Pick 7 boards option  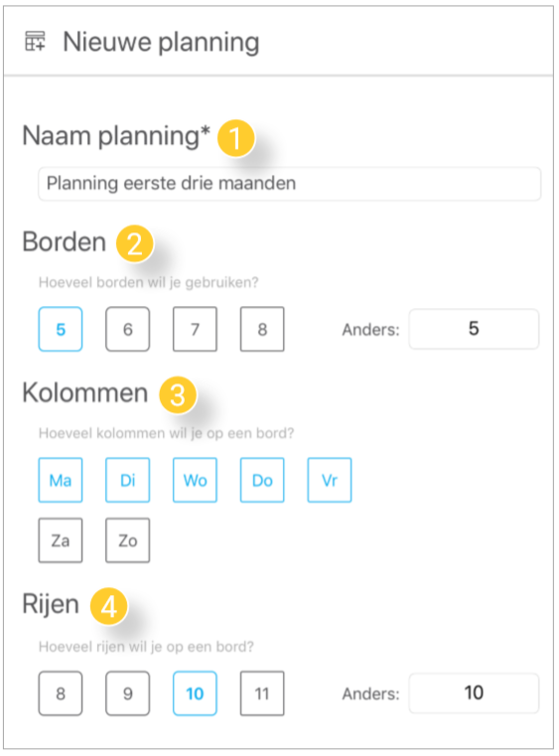[195, 329]
